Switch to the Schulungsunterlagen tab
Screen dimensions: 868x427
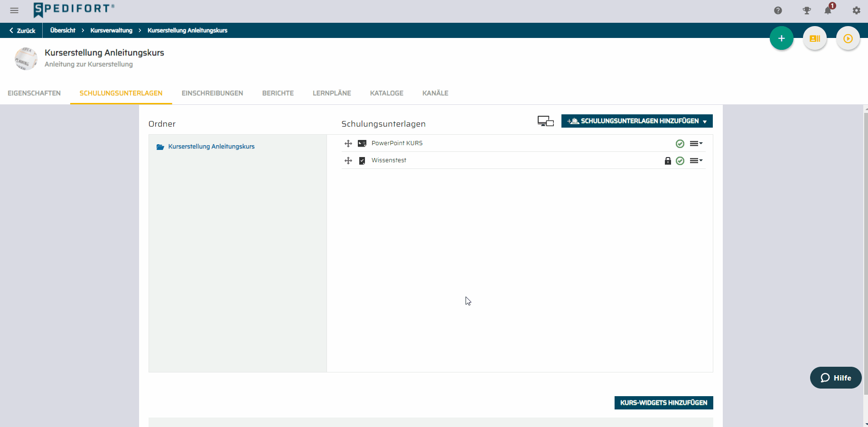click(121, 93)
